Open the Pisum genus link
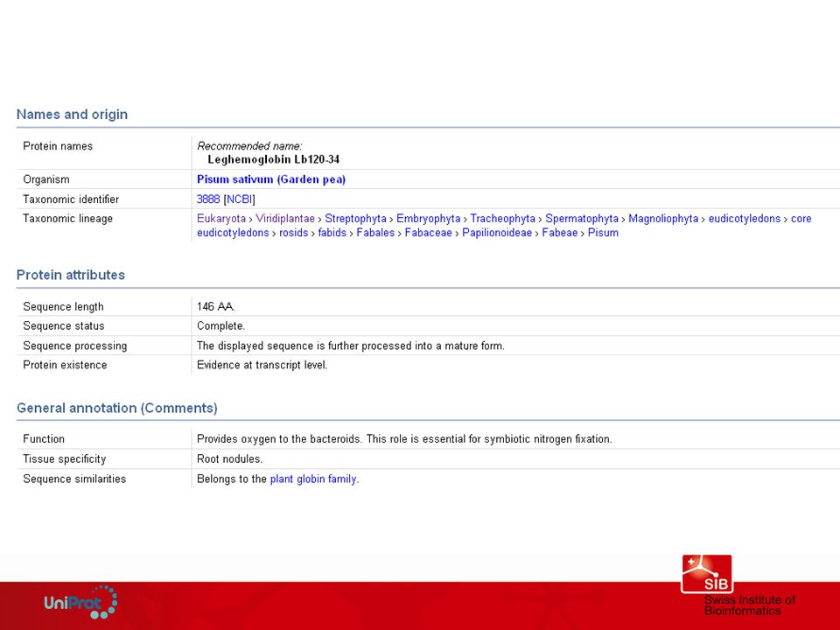This screenshot has width=840, height=630. pos(603,233)
